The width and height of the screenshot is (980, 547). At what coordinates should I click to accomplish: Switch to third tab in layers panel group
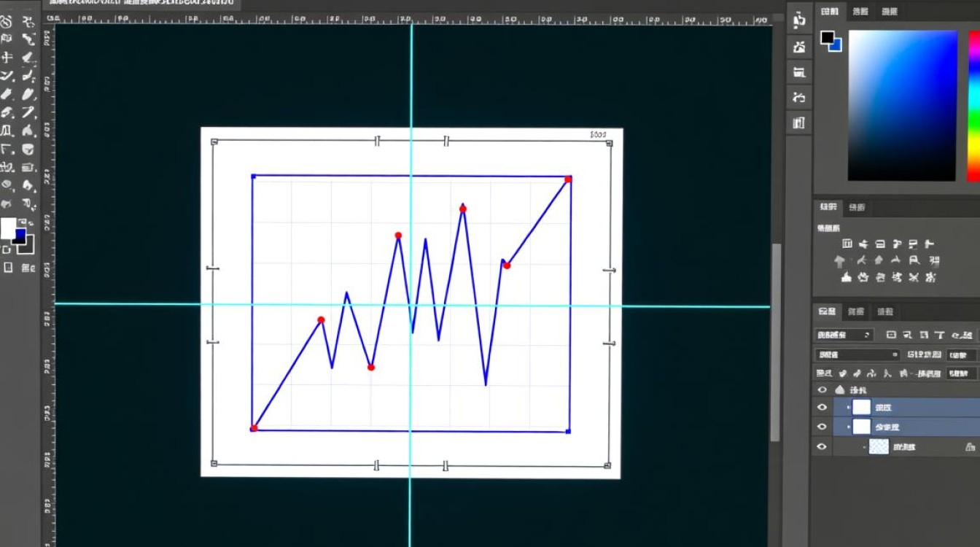884,312
